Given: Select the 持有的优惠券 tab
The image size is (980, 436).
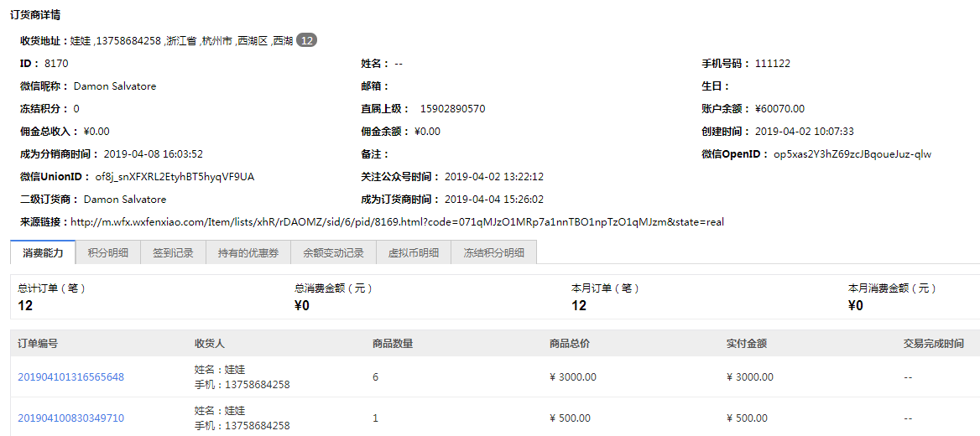Looking at the screenshot, I should pyautogui.click(x=248, y=252).
